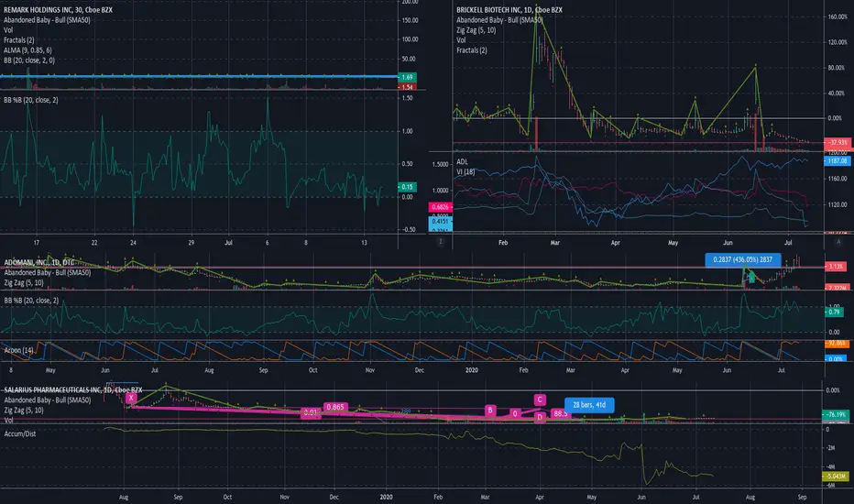Select Abandoned Baby - Bull indicator on Remark chart
The width and height of the screenshot is (854, 504).
[x=47, y=20]
